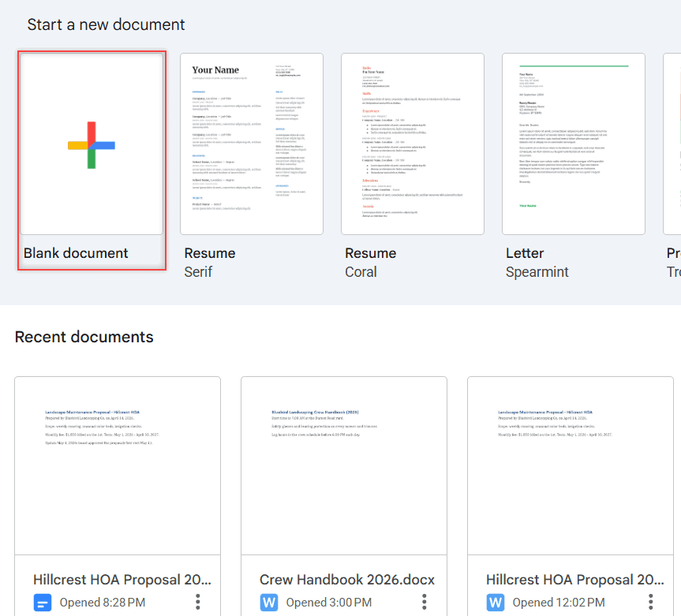Open the Resume Coral template thumbnail
Screen dimensions: 681x616
tap(413, 144)
